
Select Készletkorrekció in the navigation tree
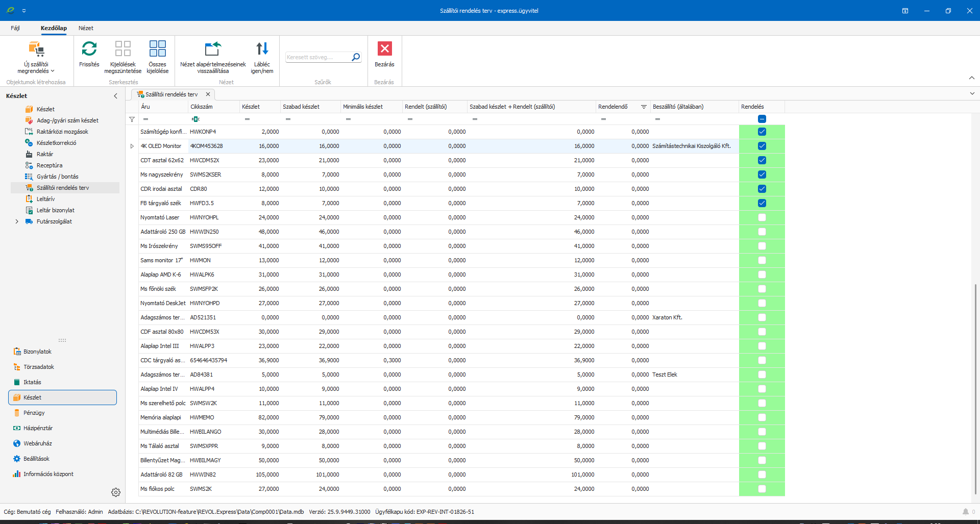pyautogui.click(x=56, y=143)
